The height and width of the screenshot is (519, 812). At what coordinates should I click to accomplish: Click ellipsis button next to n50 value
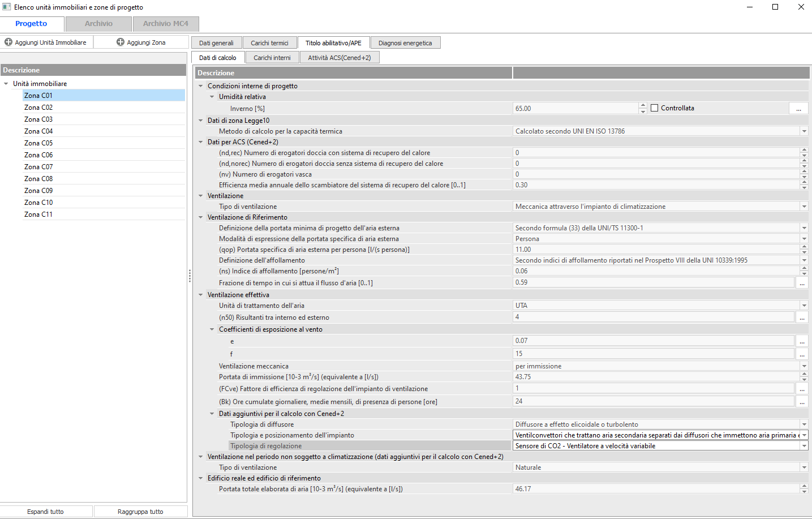pyautogui.click(x=802, y=318)
